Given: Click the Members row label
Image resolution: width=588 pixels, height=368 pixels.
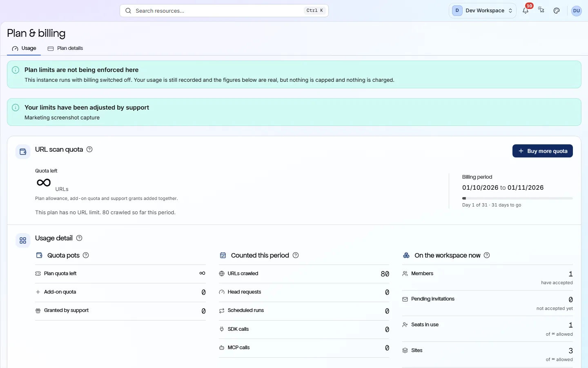Looking at the screenshot, I should (x=422, y=274).
